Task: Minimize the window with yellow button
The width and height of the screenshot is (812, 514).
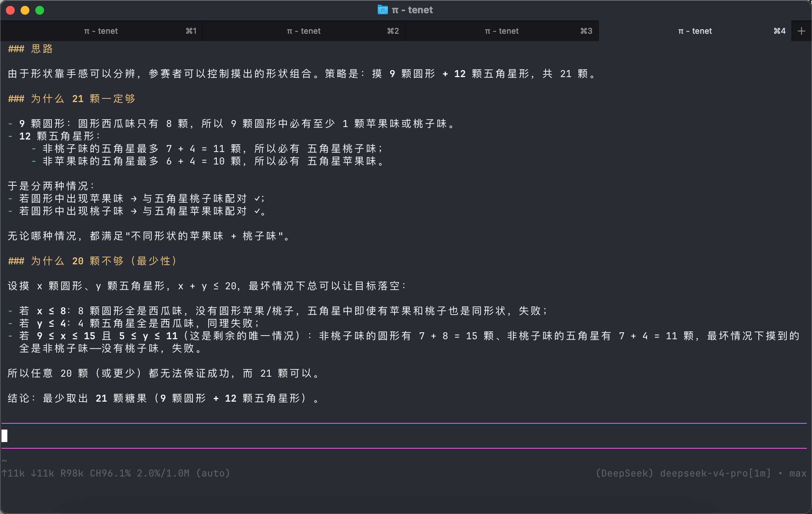Action: (25, 10)
